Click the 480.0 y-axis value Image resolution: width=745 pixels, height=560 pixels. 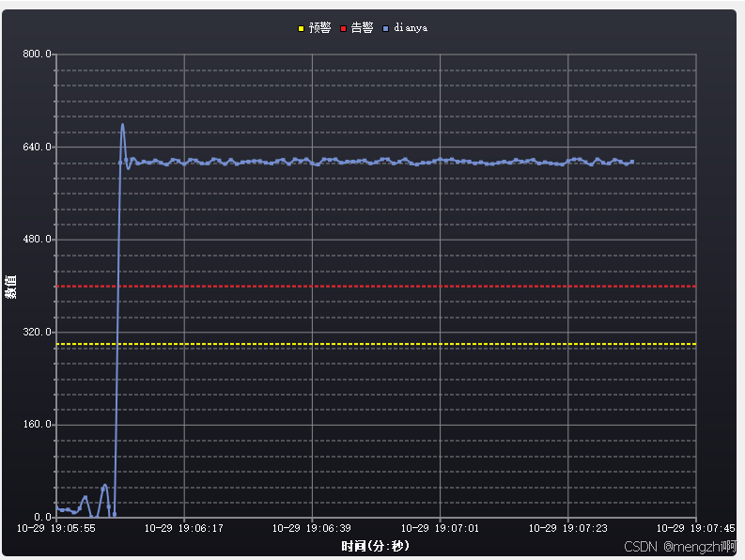coord(37,239)
